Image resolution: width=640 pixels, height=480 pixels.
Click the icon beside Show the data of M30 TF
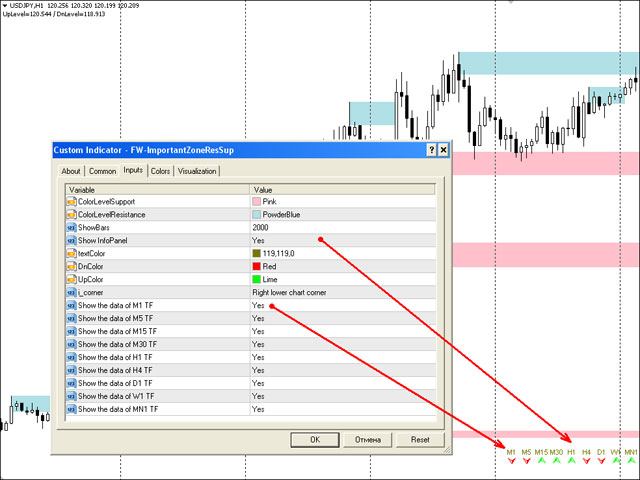[x=71, y=344]
